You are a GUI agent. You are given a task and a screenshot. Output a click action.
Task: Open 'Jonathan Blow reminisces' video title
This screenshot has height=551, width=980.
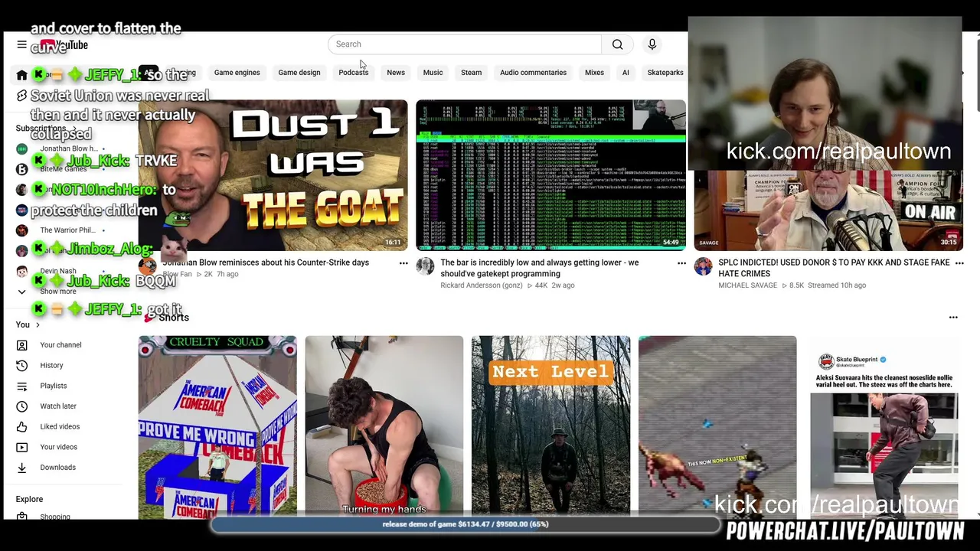click(x=266, y=262)
